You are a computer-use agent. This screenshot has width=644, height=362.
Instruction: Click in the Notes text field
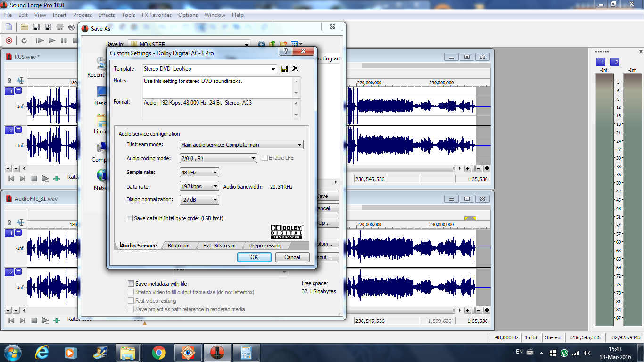click(x=217, y=87)
